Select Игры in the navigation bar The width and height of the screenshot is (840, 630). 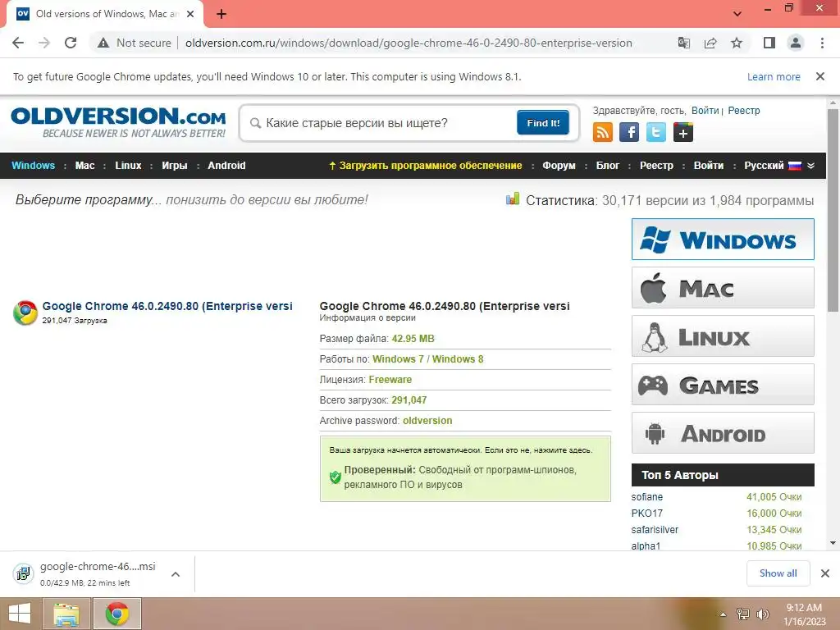[175, 166]
